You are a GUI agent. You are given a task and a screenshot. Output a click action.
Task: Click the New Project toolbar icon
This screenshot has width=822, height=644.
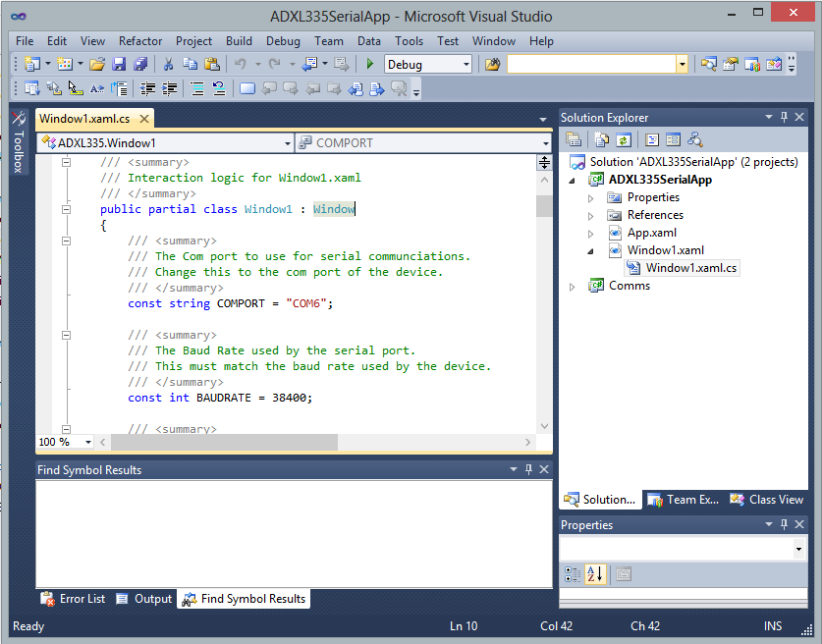32,65
